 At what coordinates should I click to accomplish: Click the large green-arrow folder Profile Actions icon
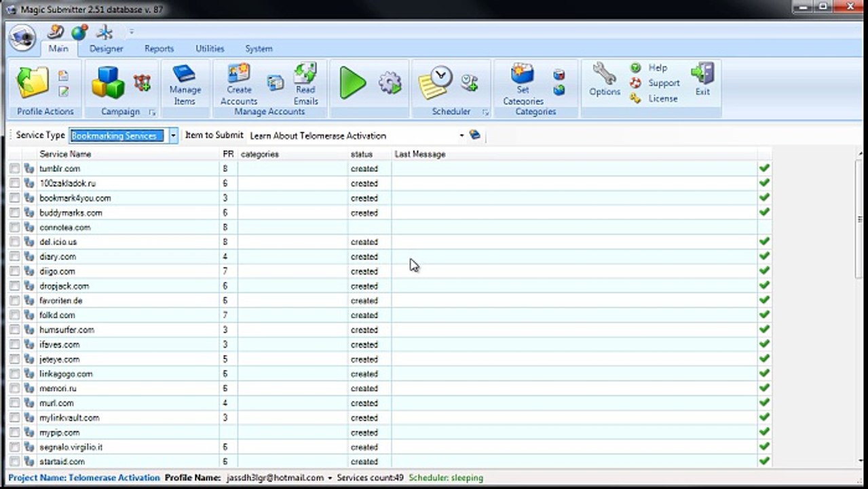click(x=33, y=83)
